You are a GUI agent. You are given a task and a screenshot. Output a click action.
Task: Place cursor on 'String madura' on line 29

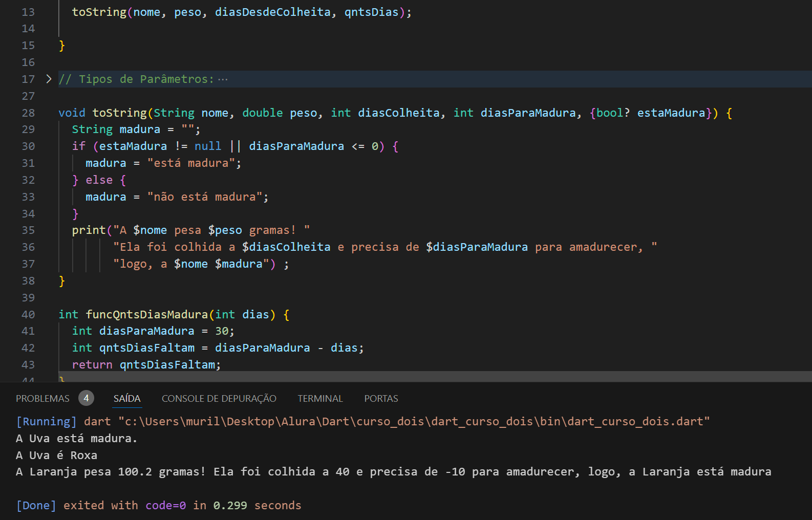click(116, 129)
